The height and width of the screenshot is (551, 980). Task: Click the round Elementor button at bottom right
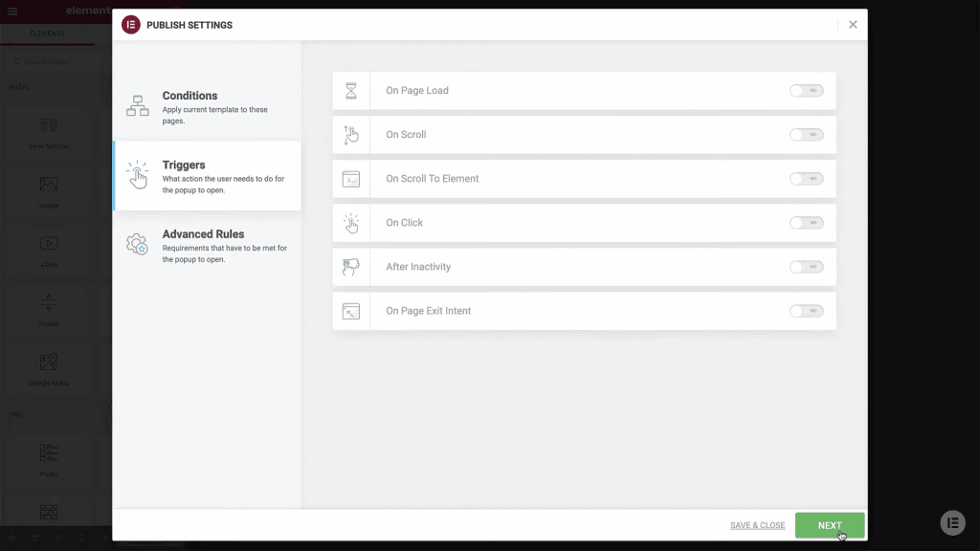(952, 523)
